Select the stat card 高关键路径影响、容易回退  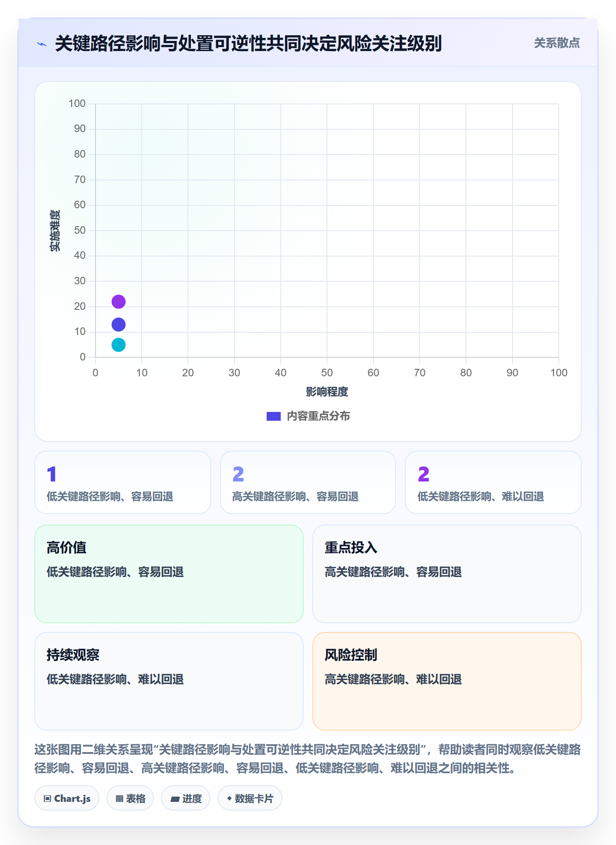308,482
